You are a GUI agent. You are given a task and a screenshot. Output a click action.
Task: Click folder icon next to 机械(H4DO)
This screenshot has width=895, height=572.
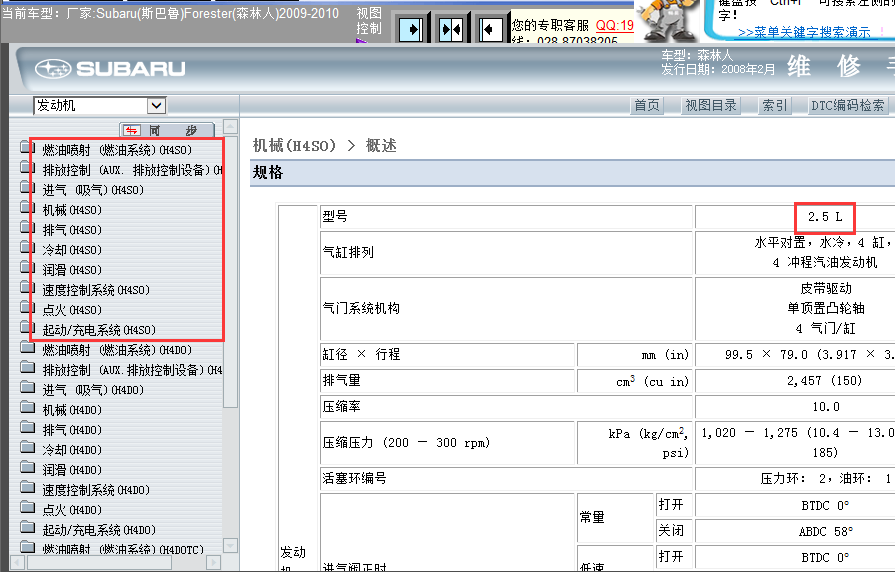[x=27, y=408]
